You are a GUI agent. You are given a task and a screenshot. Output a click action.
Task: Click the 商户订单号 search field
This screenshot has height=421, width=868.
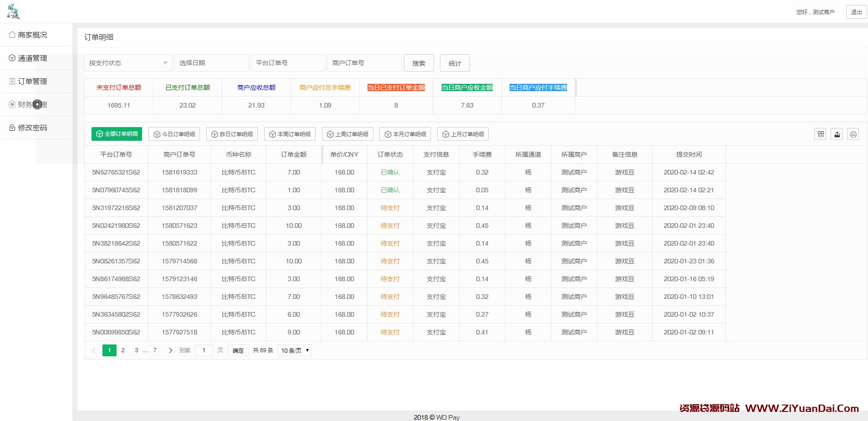[x=364, y=63]
